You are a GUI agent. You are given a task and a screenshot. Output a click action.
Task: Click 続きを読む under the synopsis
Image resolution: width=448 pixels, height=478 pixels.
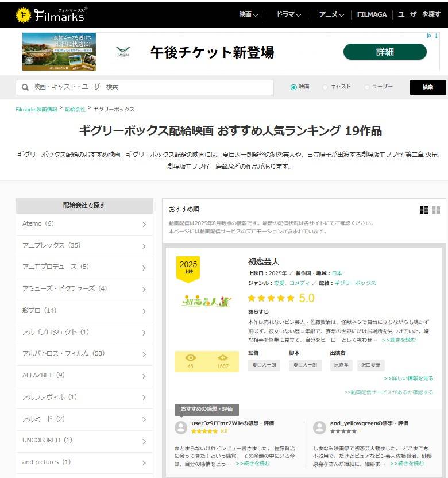pyautogui.click(x=399, y=340)
